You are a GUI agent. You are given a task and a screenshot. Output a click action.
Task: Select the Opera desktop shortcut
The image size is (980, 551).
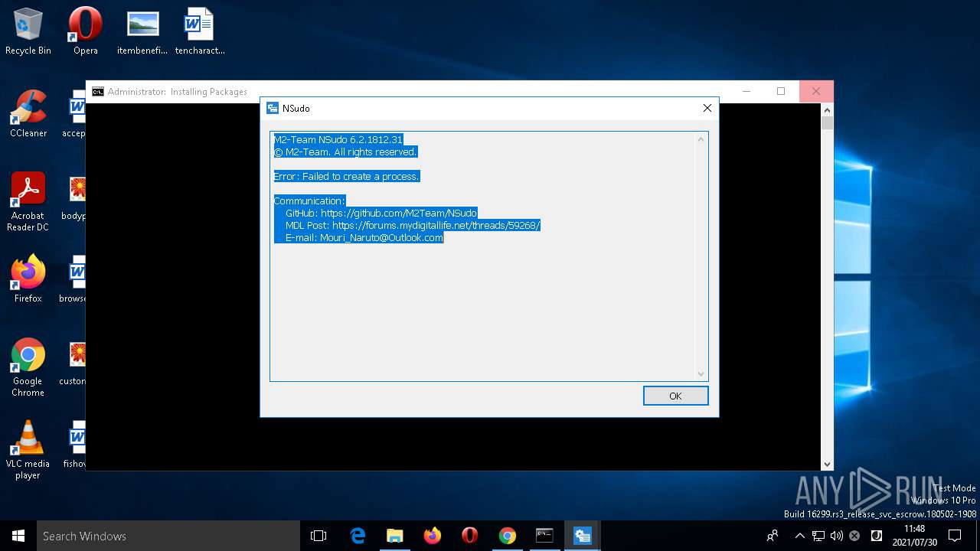point(85,31)
